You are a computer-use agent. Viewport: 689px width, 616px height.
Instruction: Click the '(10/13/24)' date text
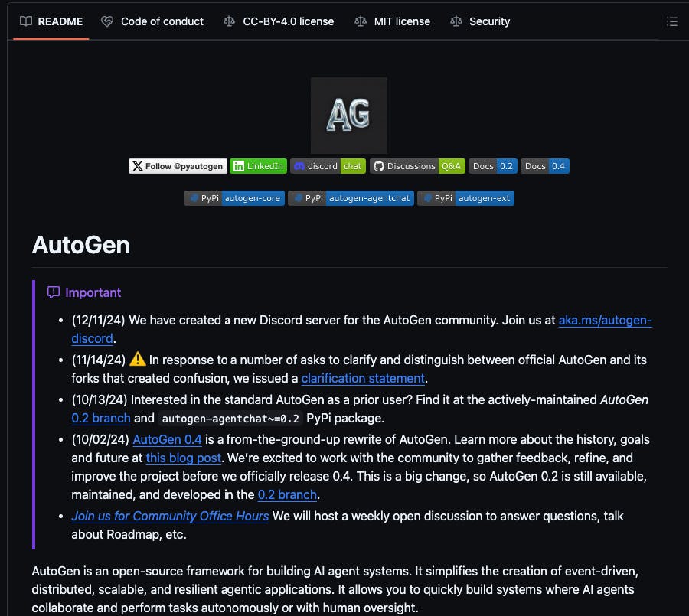(x=100, y=400)
